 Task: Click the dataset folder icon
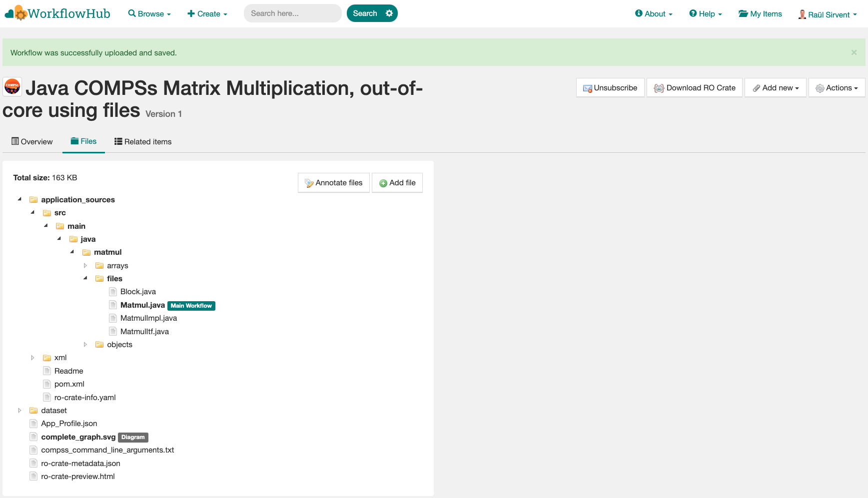point(33,411)
